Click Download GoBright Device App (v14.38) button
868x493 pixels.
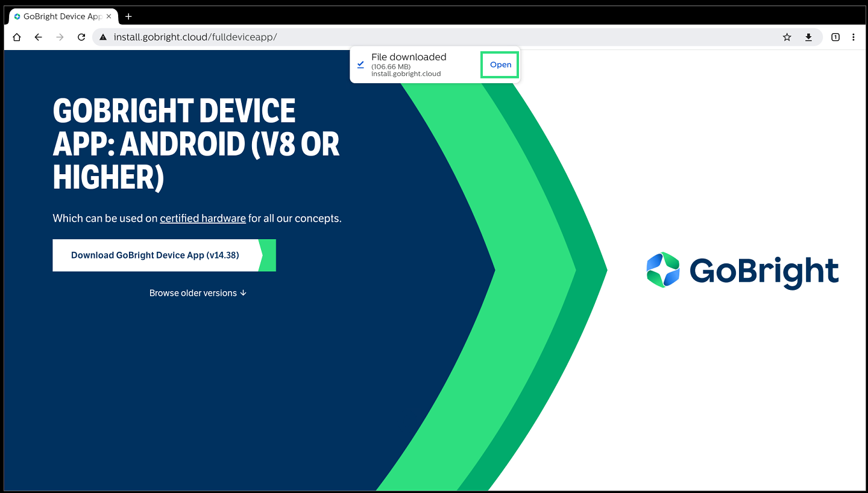point(156,256)
